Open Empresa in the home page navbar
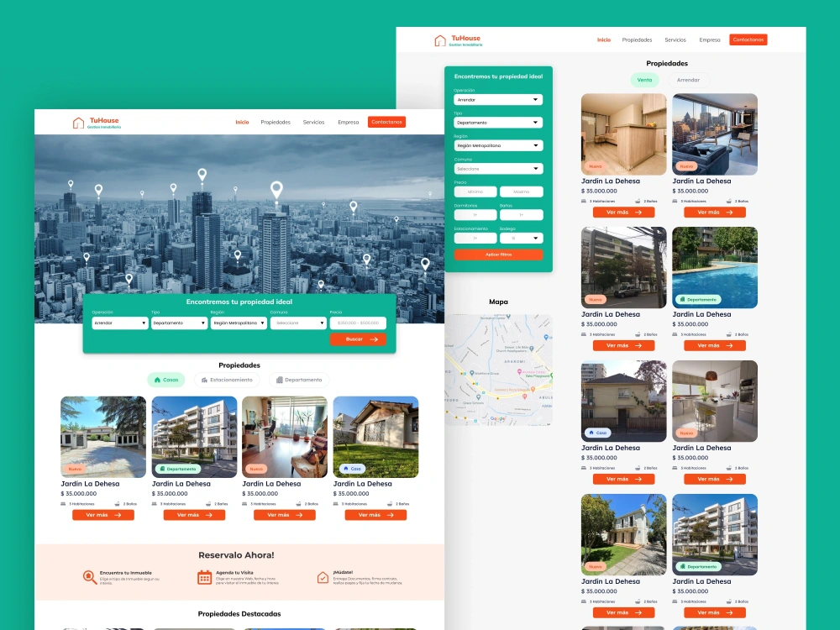 [349, 122]
